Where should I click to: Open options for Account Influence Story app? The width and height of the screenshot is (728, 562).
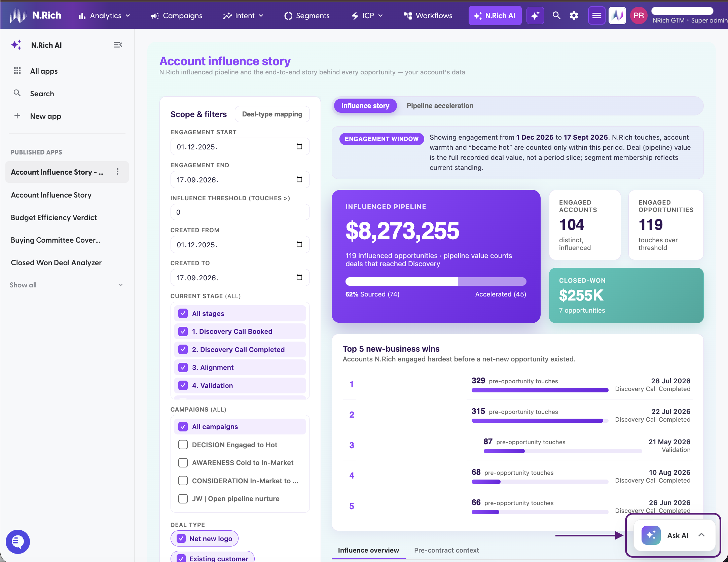[117, 172]
